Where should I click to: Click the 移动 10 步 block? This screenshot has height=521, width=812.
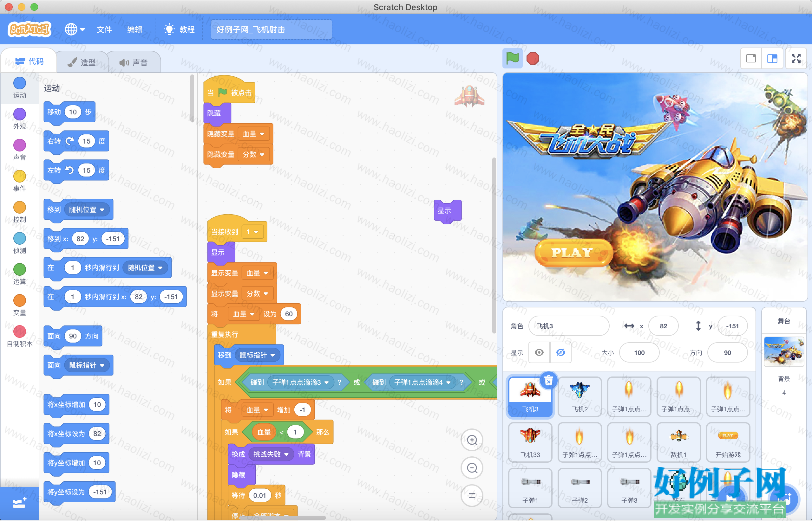click(69, 112)
